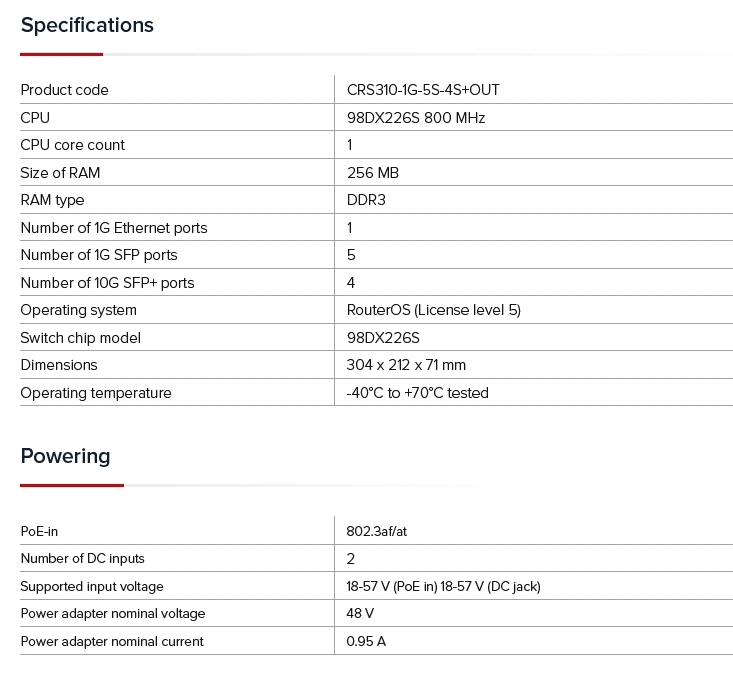Image resolution: width=733 pixels, height=674 pixels.
Task: Click the Powering section heading
Action: [65, 456]
